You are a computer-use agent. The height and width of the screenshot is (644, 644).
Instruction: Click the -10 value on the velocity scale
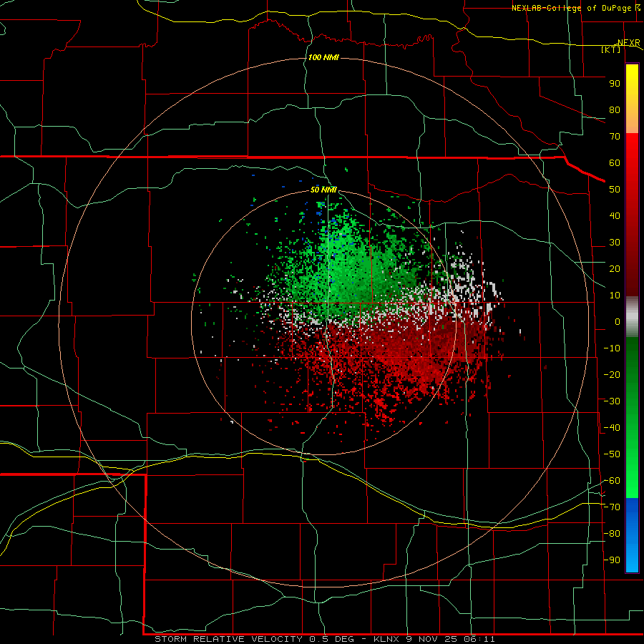click(x=612, y=348)
